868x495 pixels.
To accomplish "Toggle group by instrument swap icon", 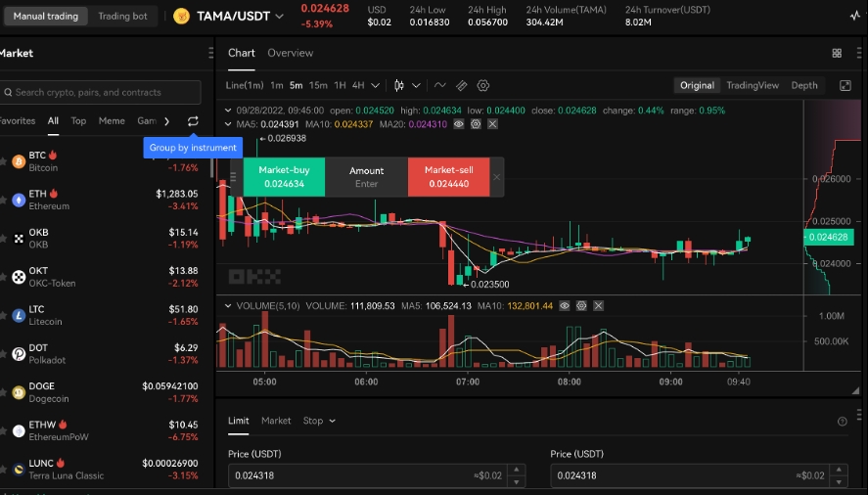I will tap(193, 120).
